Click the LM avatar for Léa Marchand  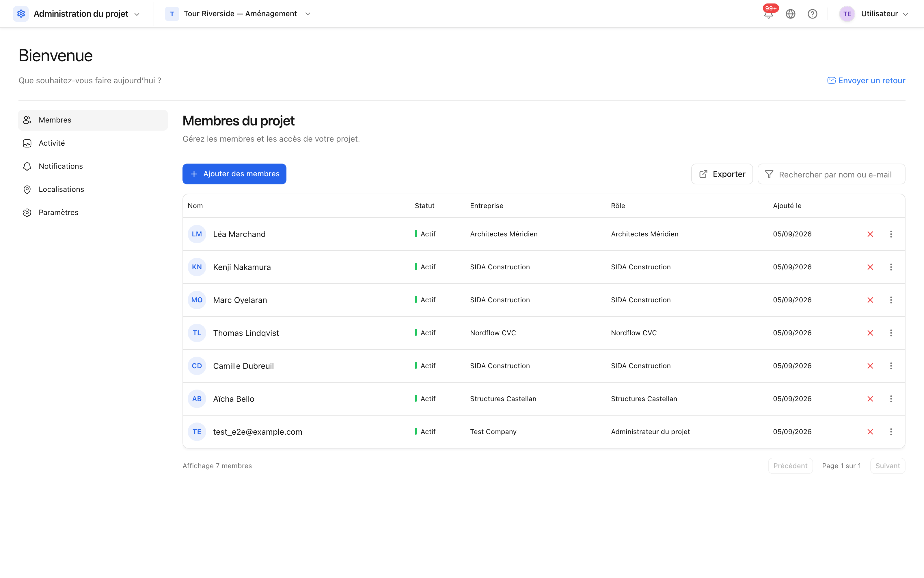(197, 234)
